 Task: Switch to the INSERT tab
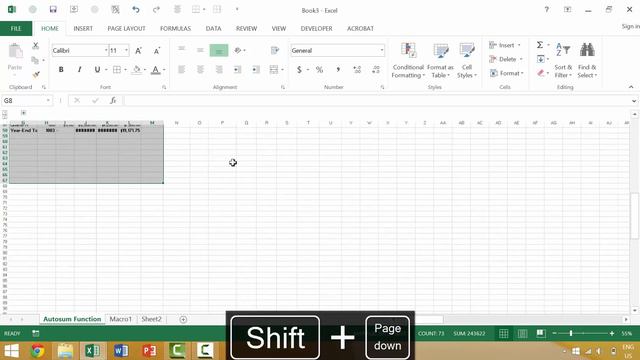coord(83,29)
